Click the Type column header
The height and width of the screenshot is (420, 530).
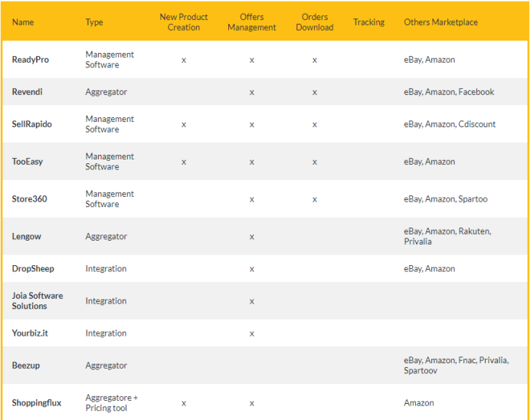click(94, 22)
